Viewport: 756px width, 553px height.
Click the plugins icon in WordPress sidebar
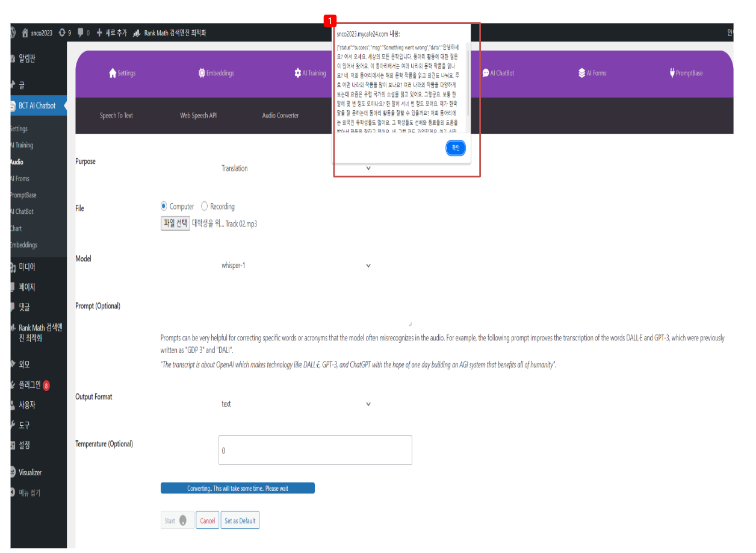point(13,385)
